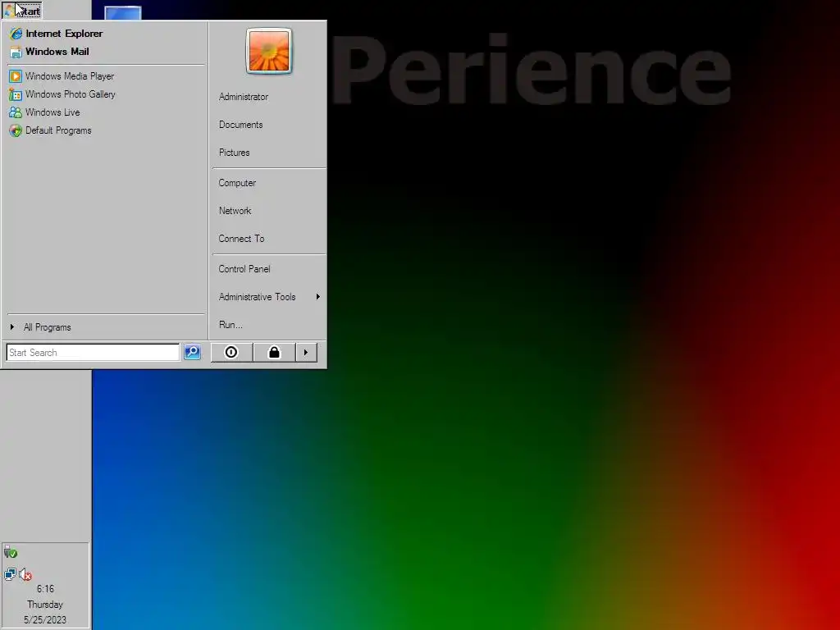Click into the Start Search field
Screen dimensions: 840x630
tap(93, 353)
